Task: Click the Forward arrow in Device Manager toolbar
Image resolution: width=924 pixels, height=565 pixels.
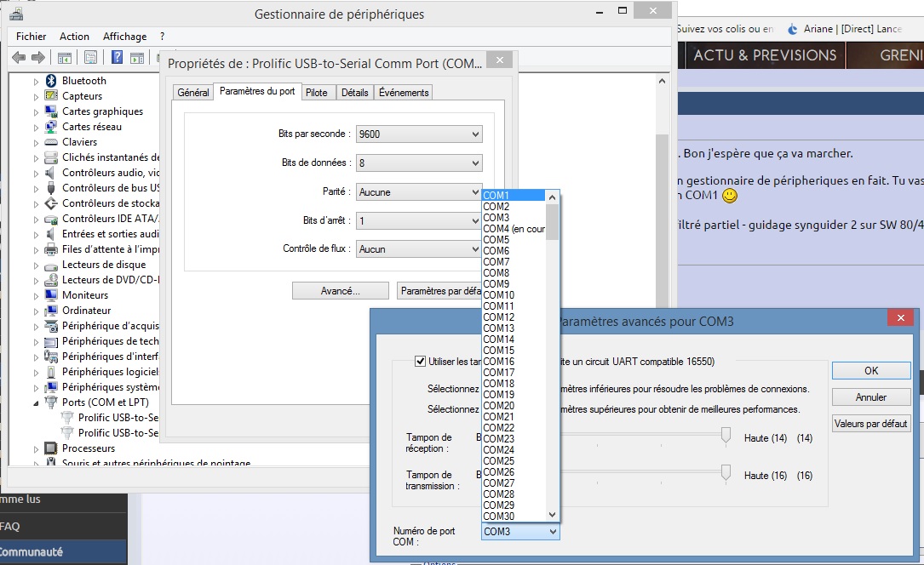Action: point(37,57)
